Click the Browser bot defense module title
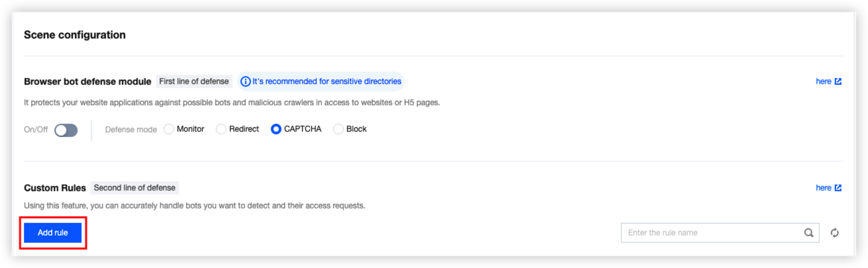 click(x=87, y=82)
